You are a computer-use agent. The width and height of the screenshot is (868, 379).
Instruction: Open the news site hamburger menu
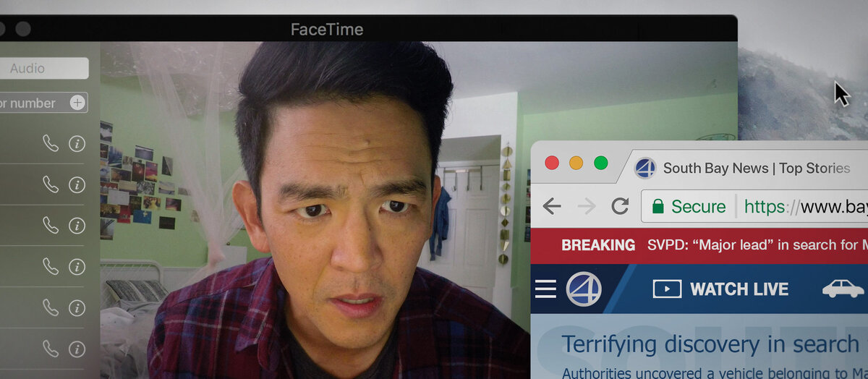click(545, 289)
